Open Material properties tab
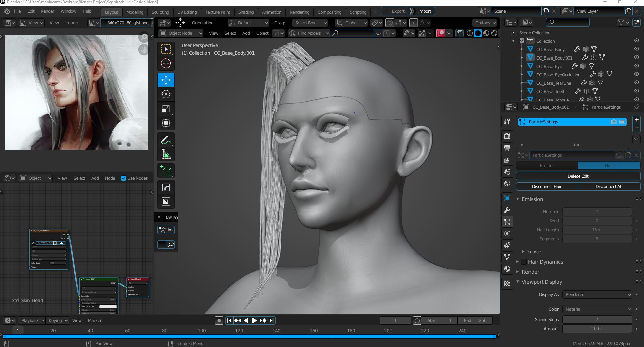 click(x=507, y=269)
